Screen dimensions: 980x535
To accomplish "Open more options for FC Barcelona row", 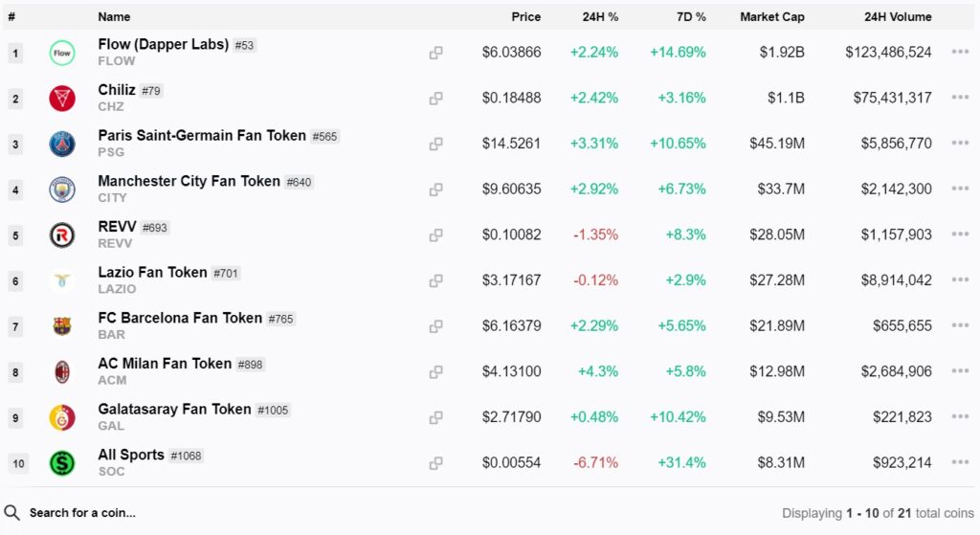I will 960,325.
